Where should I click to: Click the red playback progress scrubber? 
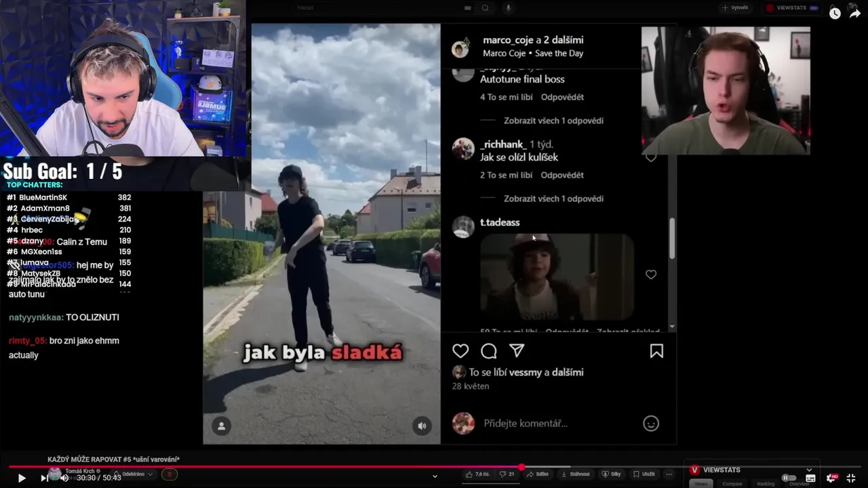pos(521,467)
